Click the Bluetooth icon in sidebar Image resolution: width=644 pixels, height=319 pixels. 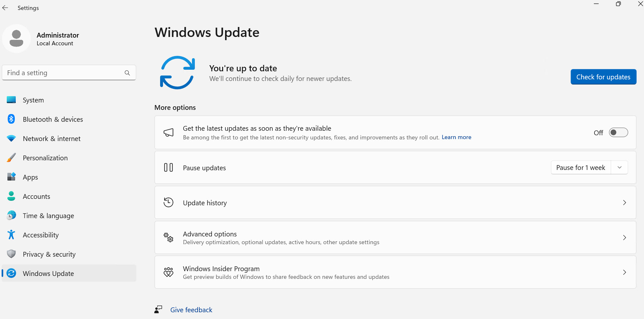coord(11,119)
